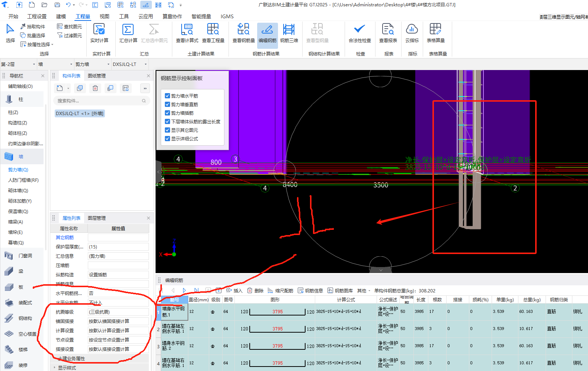Select 柱 category in navigation bar
588x371 pixels.
click(22, 99)
